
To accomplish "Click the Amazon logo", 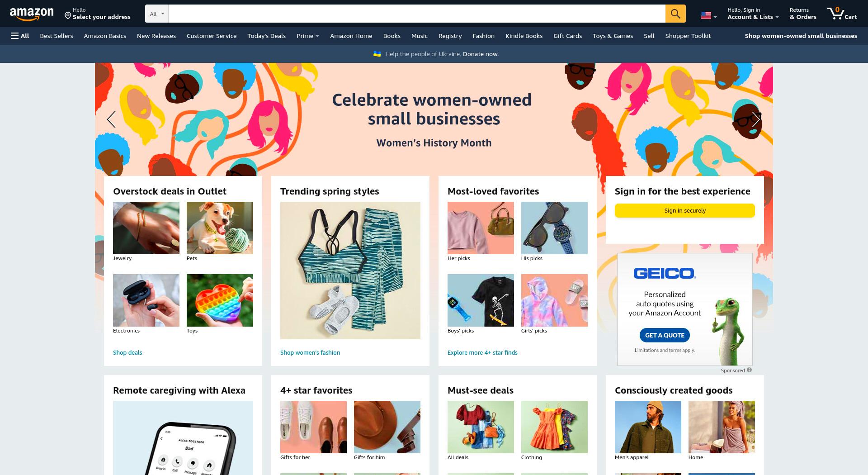I will click(x=32, y=14).
